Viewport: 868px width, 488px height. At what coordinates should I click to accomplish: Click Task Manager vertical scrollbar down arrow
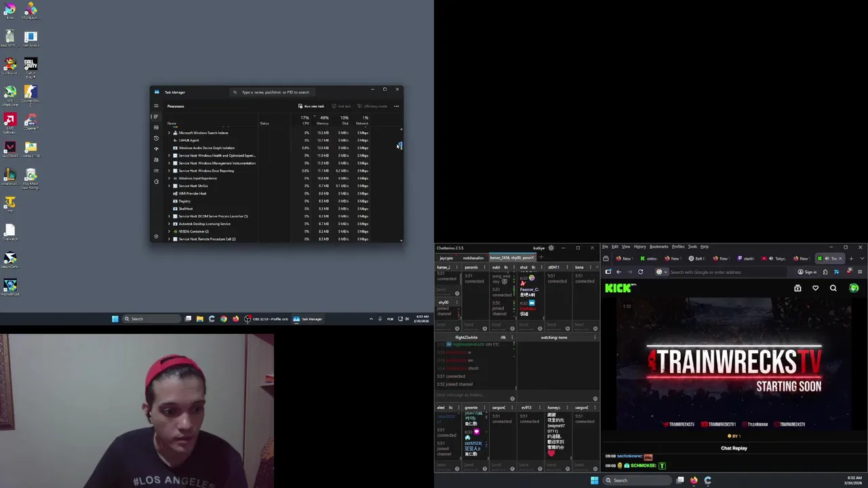(401, 240)
